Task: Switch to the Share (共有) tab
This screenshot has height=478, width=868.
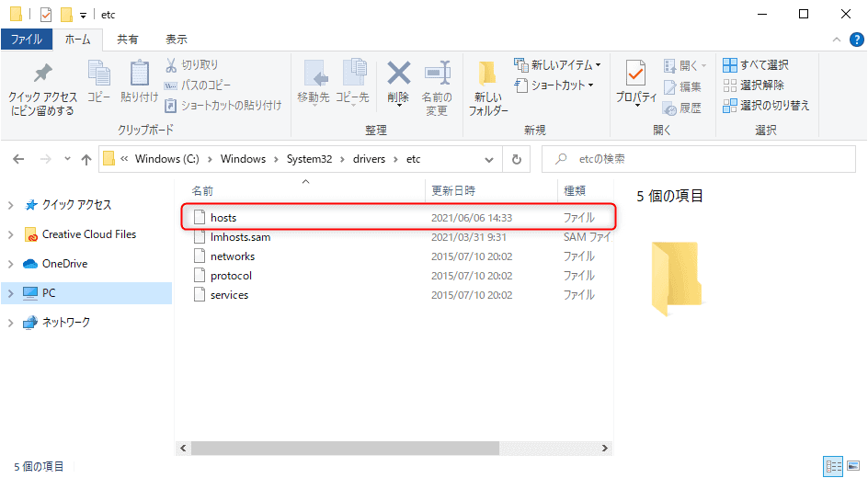Action: 127,40
